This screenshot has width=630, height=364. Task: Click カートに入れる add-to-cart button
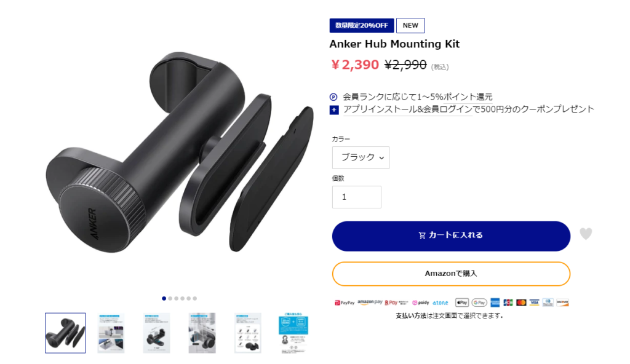[451, 236]
